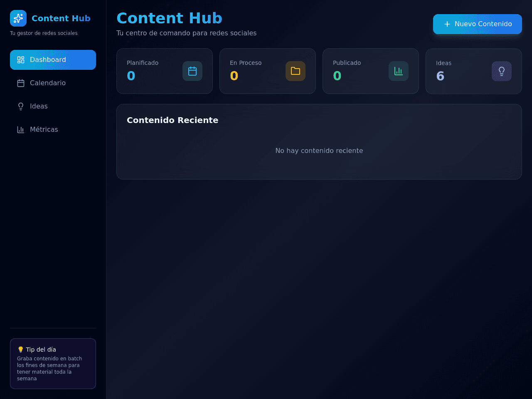
Task: Create new content with Nuevo Contenido button
Action: [x=478, y=24]
